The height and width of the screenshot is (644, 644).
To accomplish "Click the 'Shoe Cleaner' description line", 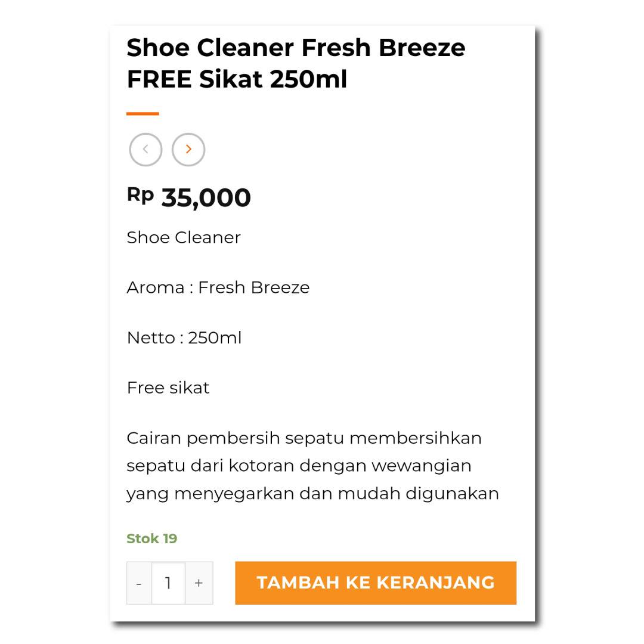I will [184, 237].
